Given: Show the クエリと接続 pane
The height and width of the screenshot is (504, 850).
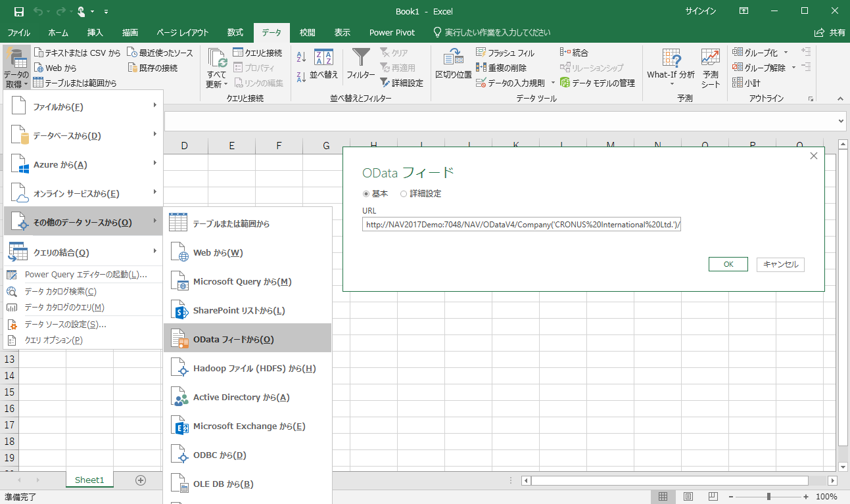Looking at the screenshot, I should (x=257, y=53).
